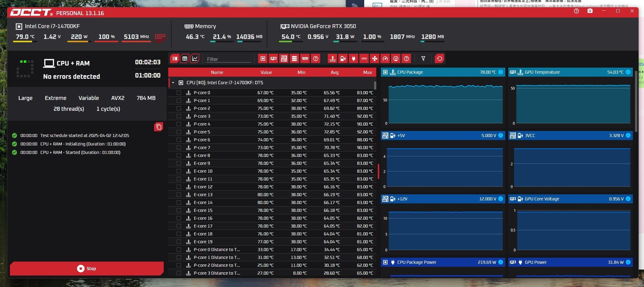Check the P-core 4 row checkbox
Viewport: 644px width, 287px height.
pos(179,124)
